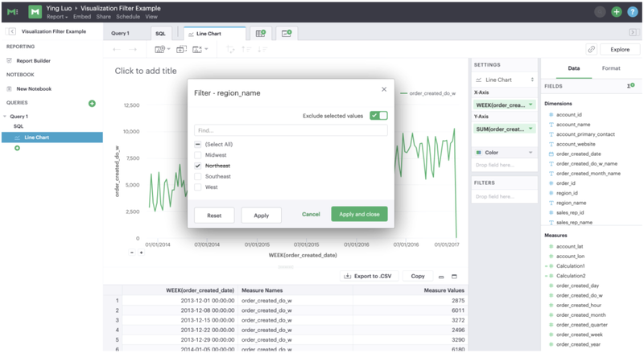The height and width of the screenshot is (353, 644).
Task: Collapse the left sidebar with the arrow icon
Action: [x=11, y=31]
